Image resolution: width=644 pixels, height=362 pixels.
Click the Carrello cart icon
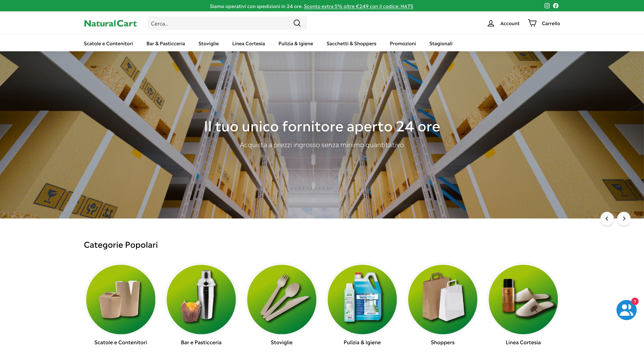pyautogui.click(x=532, y=23)
